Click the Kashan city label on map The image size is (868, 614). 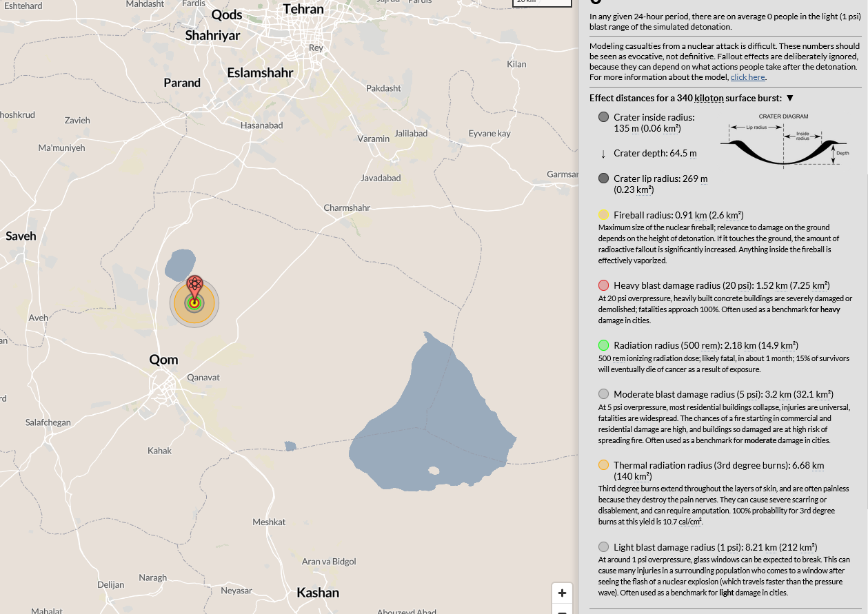tap(318, 593)
